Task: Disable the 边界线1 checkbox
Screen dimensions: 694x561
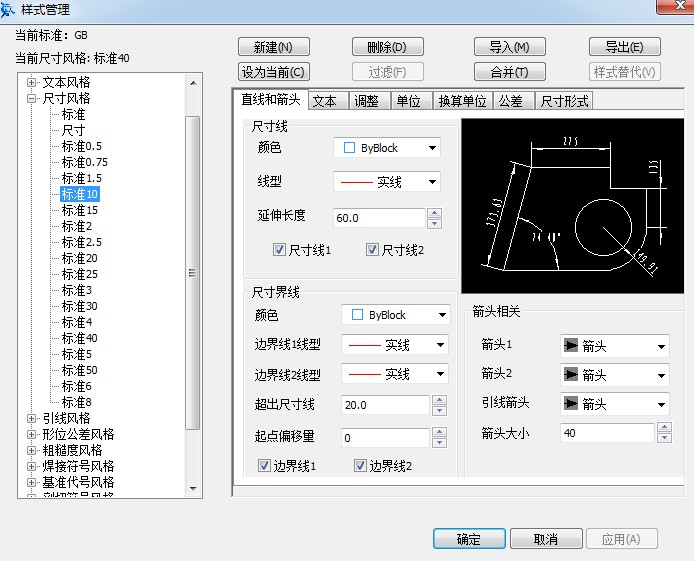Action: 265,466
